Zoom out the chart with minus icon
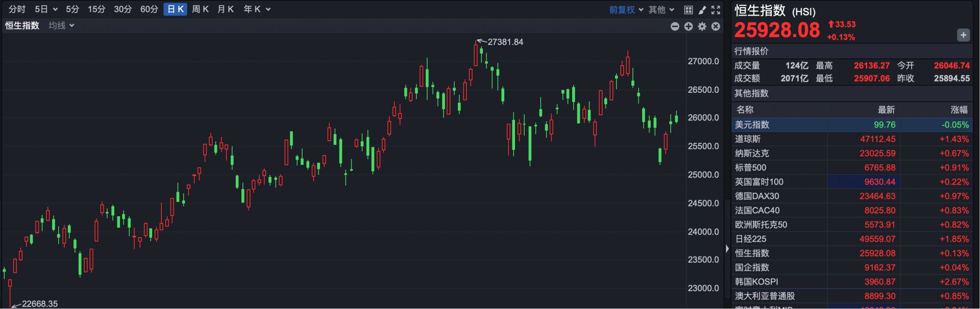 (675, 27)
